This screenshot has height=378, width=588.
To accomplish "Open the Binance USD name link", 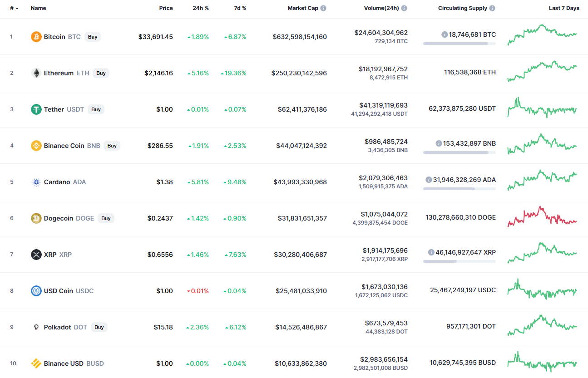I will pos(64,363).
